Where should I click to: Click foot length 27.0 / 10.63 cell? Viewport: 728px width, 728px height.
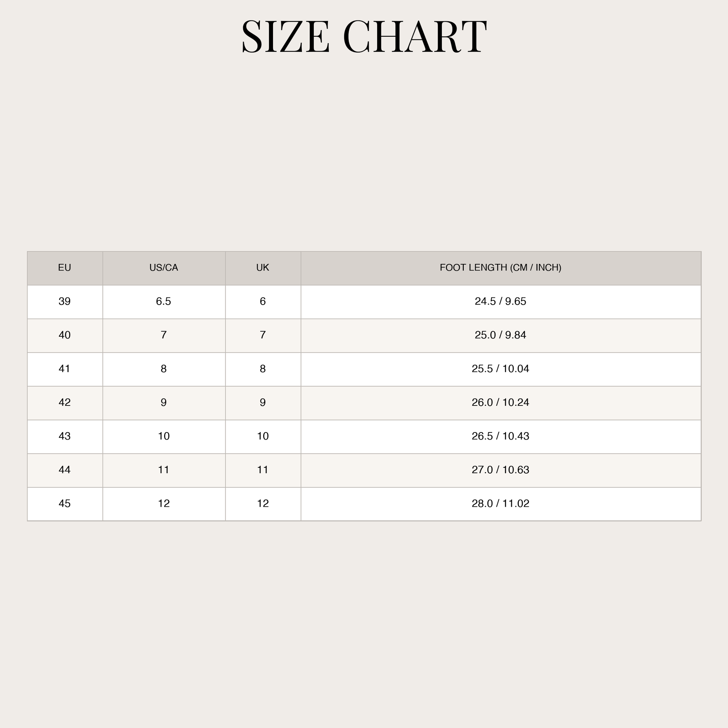tap(501, 471)
